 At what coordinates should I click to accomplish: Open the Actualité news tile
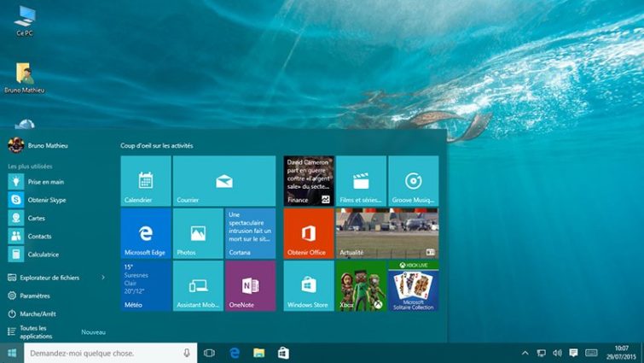point(387,233)
